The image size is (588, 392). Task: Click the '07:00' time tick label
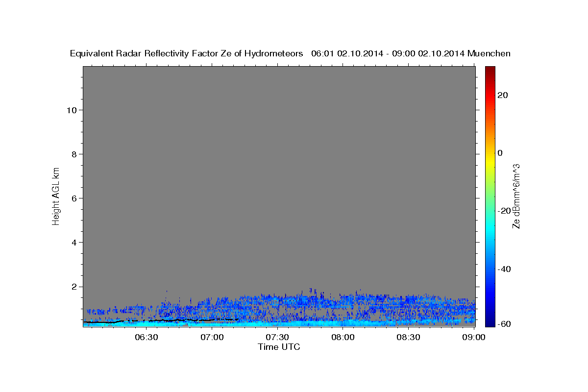(x=213, y=337)
